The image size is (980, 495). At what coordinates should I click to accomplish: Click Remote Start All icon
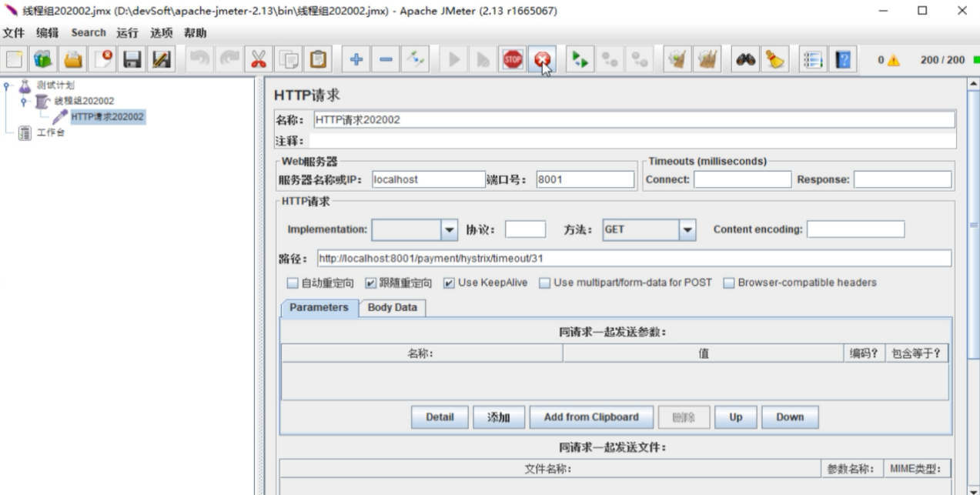coord(578,59)
